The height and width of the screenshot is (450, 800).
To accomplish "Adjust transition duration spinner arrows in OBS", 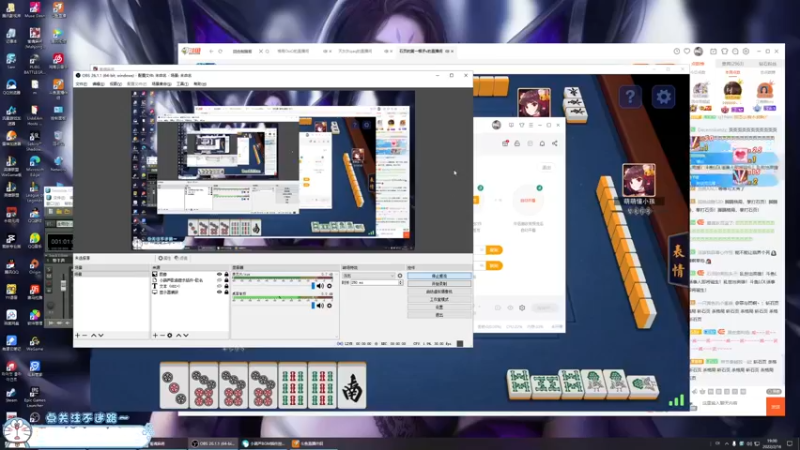I will tap(400, 282).
